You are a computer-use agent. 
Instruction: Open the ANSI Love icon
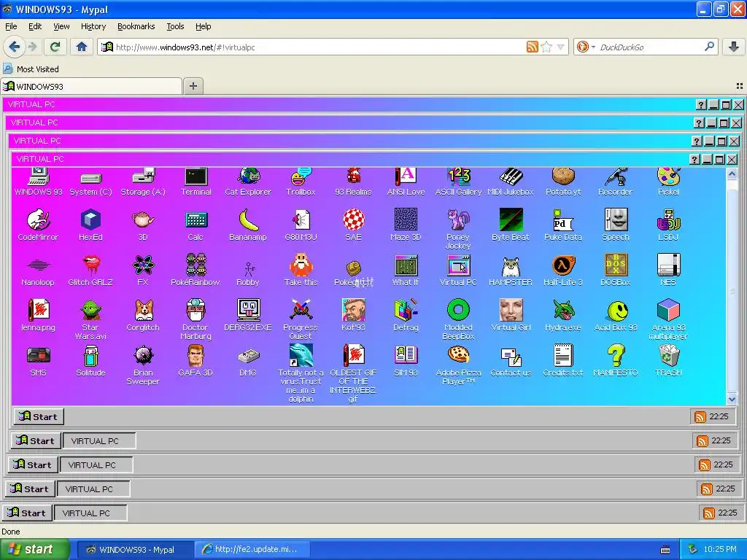(x=406, y=182)
